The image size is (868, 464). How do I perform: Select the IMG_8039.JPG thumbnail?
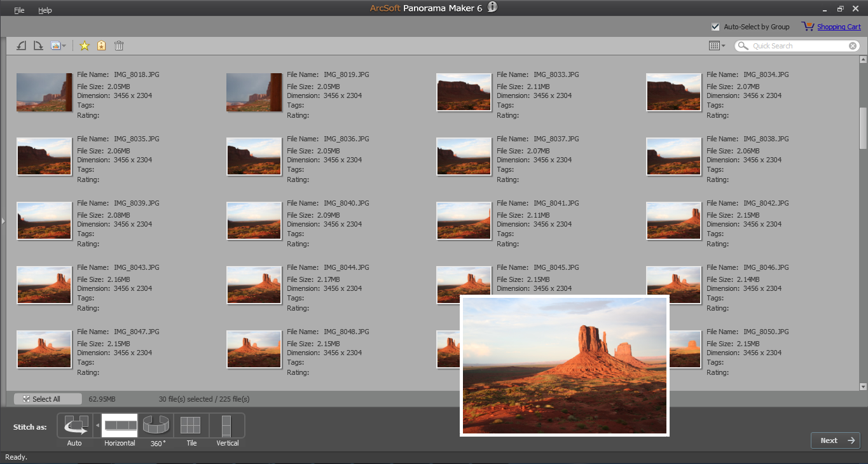tap(45, 221)
